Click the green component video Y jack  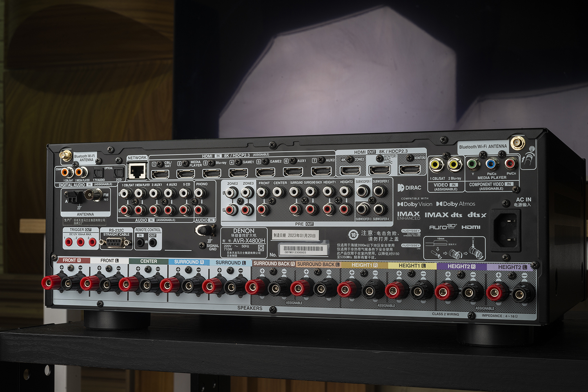474,164
